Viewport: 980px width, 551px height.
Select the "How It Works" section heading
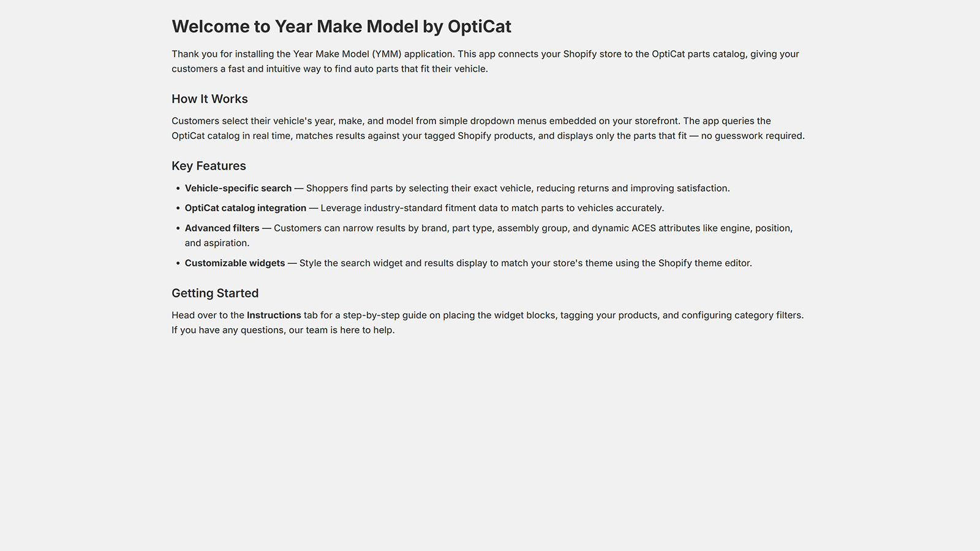(x=209, y=99)
